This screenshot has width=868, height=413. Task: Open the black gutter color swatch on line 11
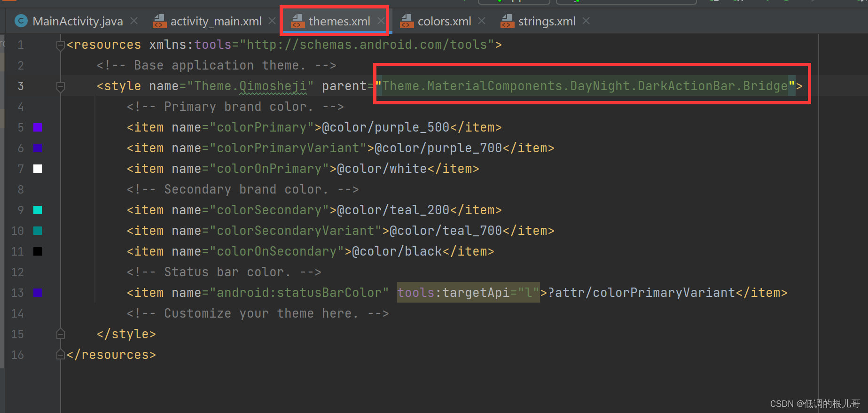pyautogui.click(x=38, y=251)
